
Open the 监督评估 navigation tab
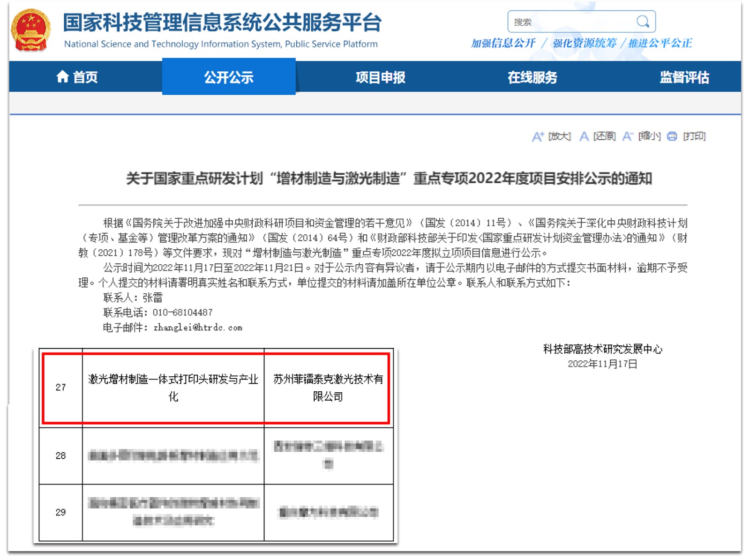(x=684, y=77)
